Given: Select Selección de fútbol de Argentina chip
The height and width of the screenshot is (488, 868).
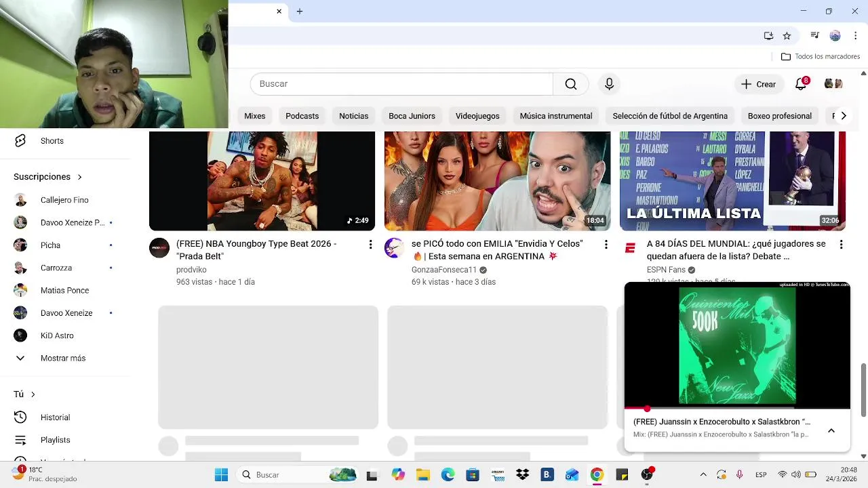Looking at the screenshot, I should click(670, 116).
